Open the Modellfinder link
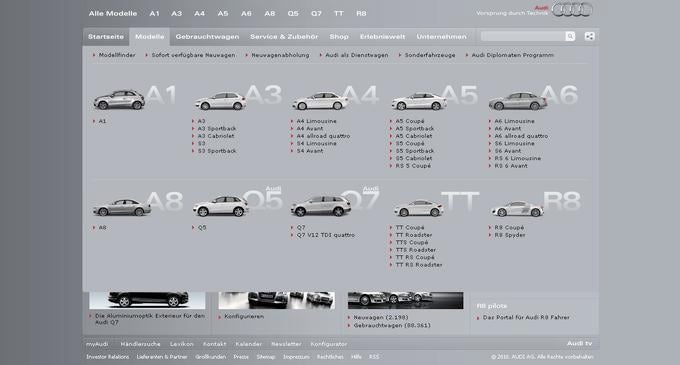Viewport: 680px width, 365px height. (117, 55)
